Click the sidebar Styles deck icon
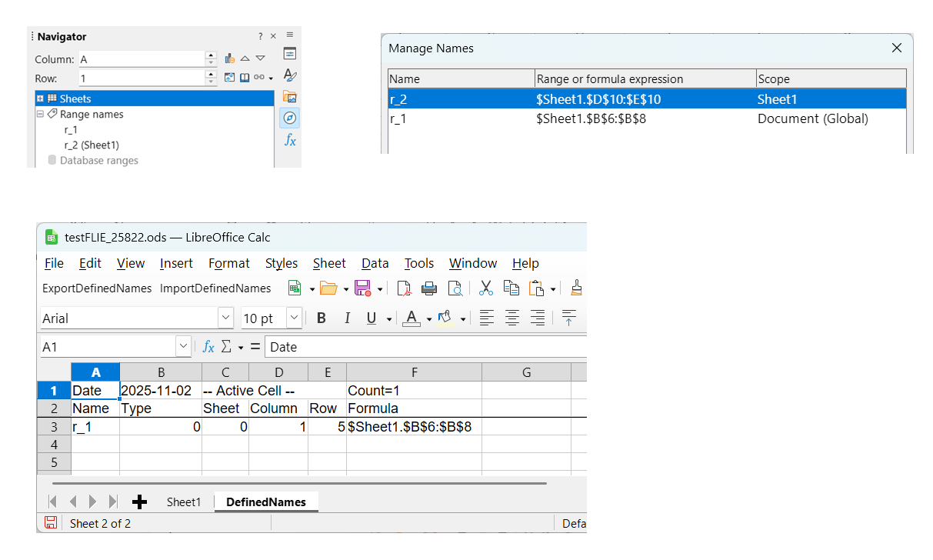This screenshot has width=933, height=560. 290,75
